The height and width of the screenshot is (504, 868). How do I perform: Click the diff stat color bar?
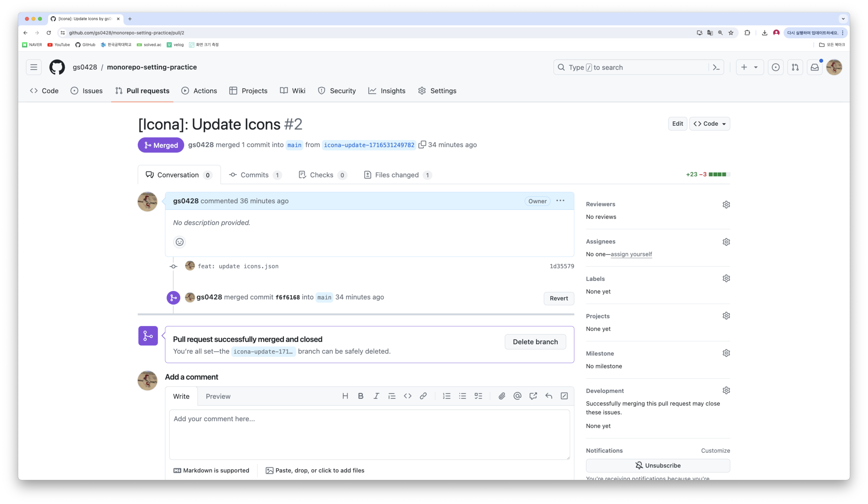pos(719,175)
